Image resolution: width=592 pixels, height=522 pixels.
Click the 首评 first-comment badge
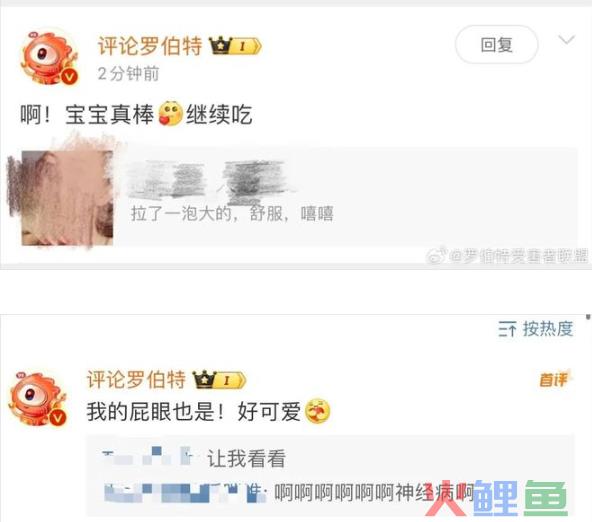click(553, 379)
